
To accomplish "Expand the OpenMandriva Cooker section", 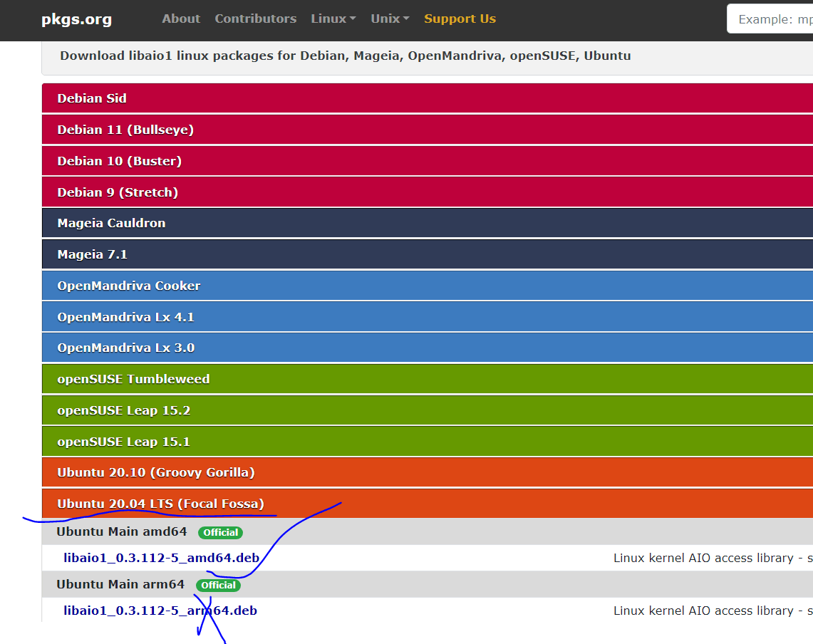I will (428, 286).
